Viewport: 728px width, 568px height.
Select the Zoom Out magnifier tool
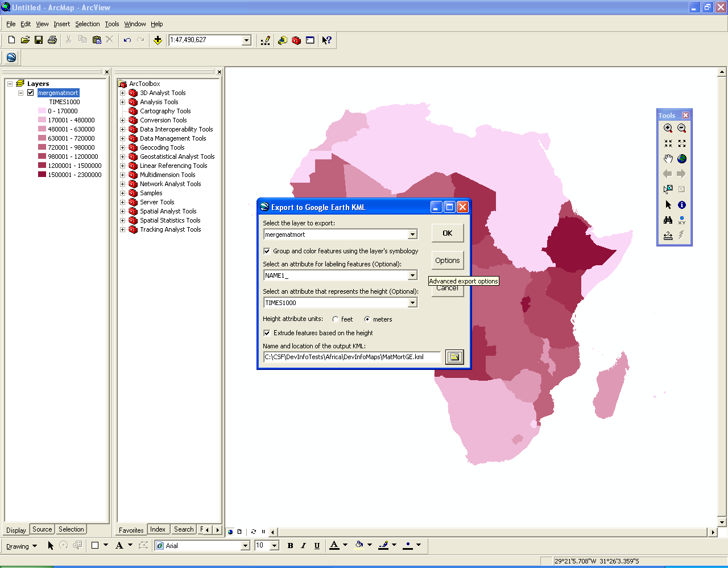(682, 129)
